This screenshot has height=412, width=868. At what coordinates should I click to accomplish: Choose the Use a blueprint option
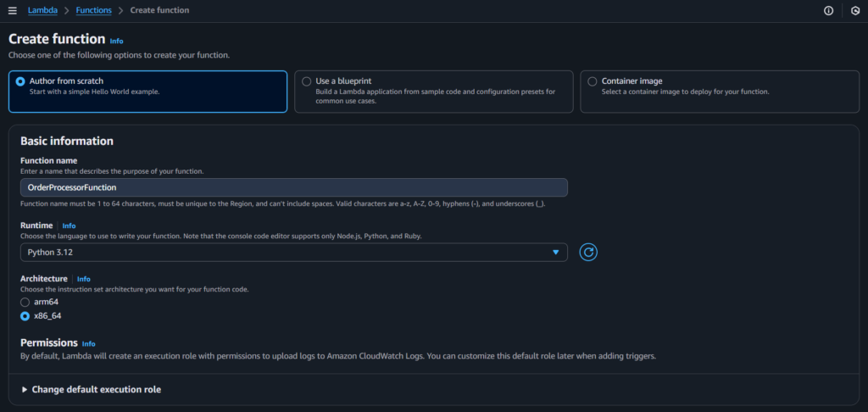(x=307, y=81)
